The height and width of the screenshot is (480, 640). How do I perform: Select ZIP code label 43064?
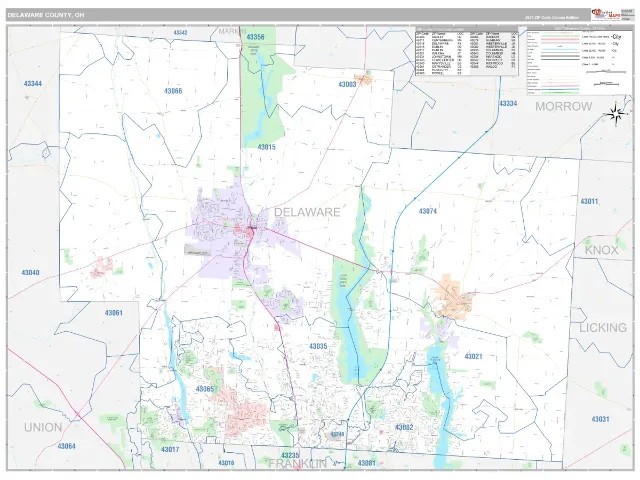pos(67,446)
